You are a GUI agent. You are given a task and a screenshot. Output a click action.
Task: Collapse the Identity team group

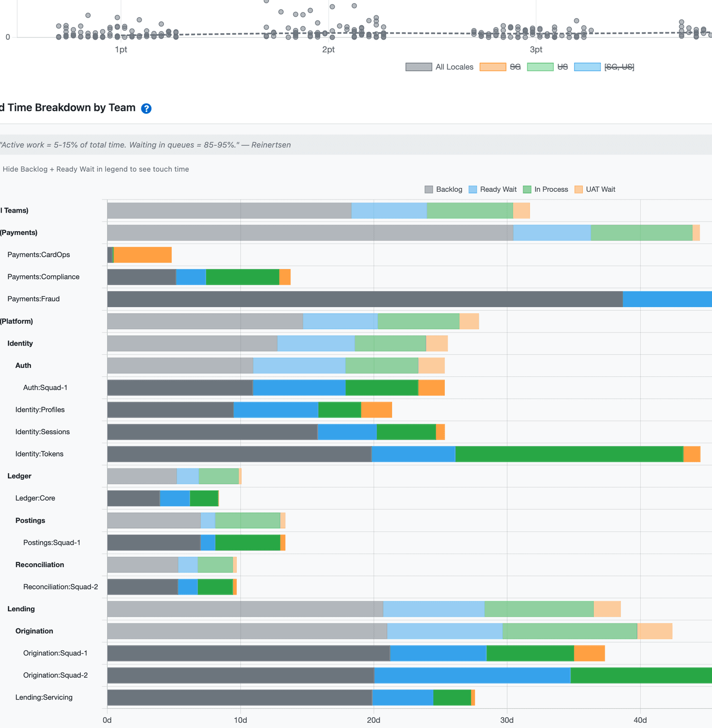(20, 344)
